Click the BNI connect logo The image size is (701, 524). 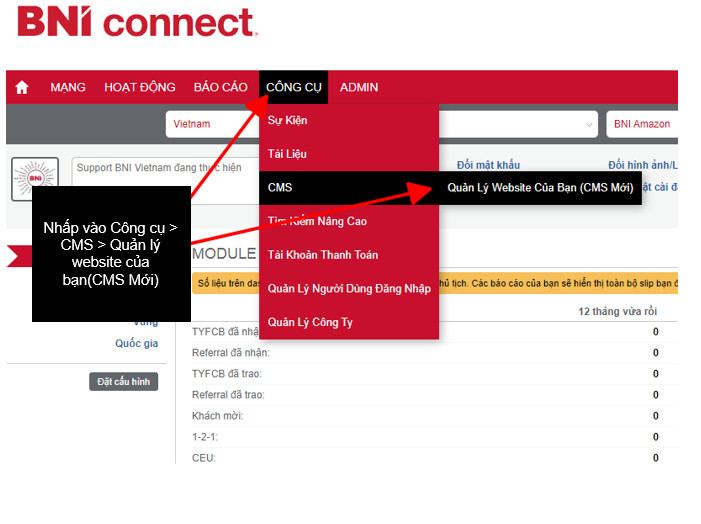[x=138, y=21]
